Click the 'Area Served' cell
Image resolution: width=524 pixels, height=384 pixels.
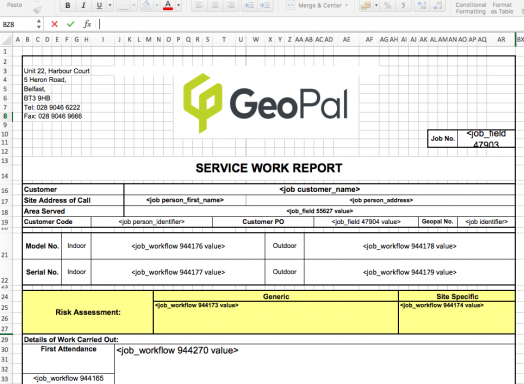73,211
